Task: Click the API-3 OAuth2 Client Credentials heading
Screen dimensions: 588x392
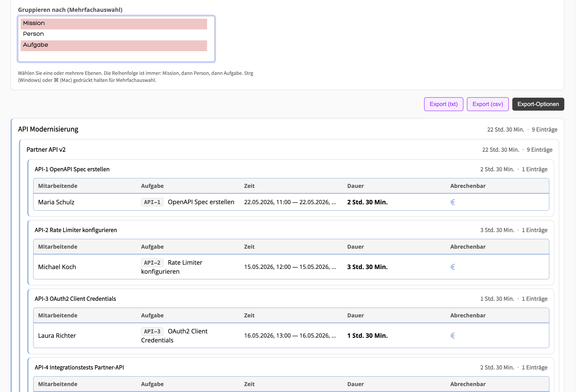Action: (75, 299)
